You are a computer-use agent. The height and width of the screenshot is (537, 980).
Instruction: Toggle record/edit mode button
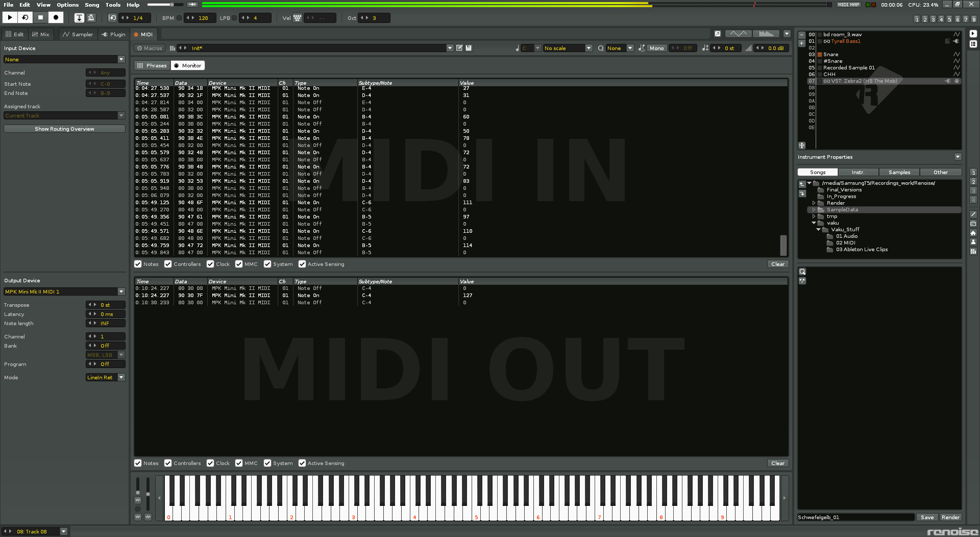56,17
